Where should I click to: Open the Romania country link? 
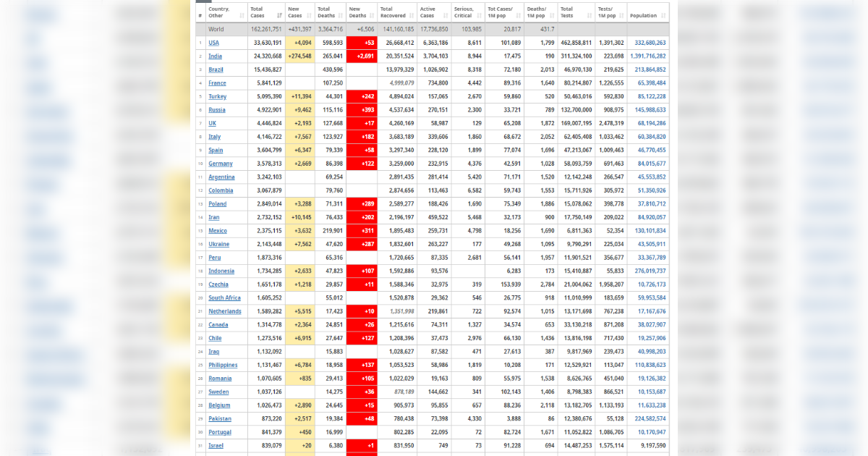[220, 379]
